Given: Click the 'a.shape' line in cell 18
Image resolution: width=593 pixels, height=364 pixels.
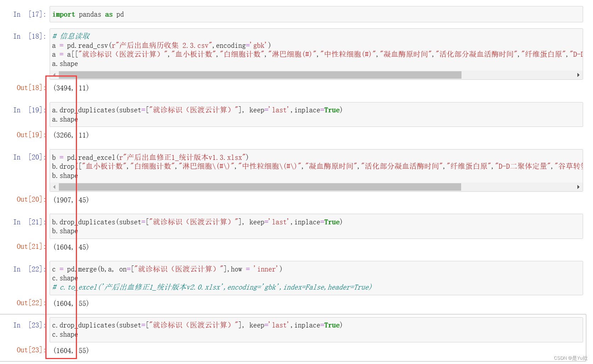Looking at the screenshot, I should (x=65, y=64).
